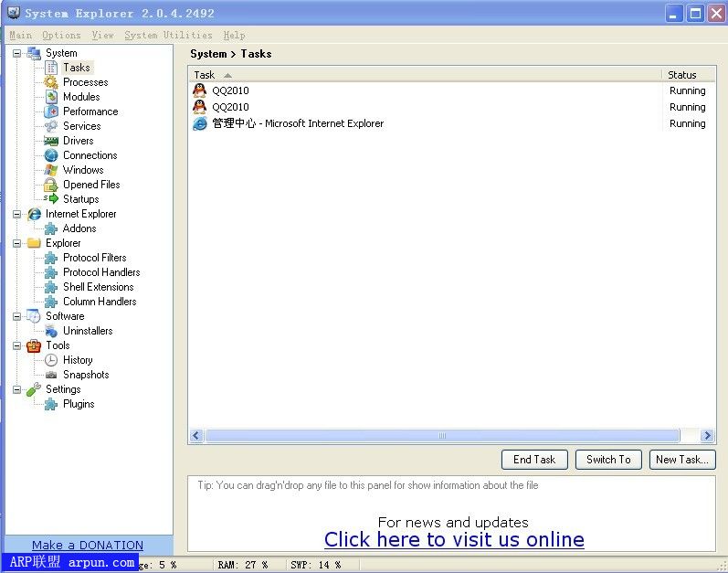Collapse the Settings tree node
Viewport: 728px width, 573px height.
16,389
